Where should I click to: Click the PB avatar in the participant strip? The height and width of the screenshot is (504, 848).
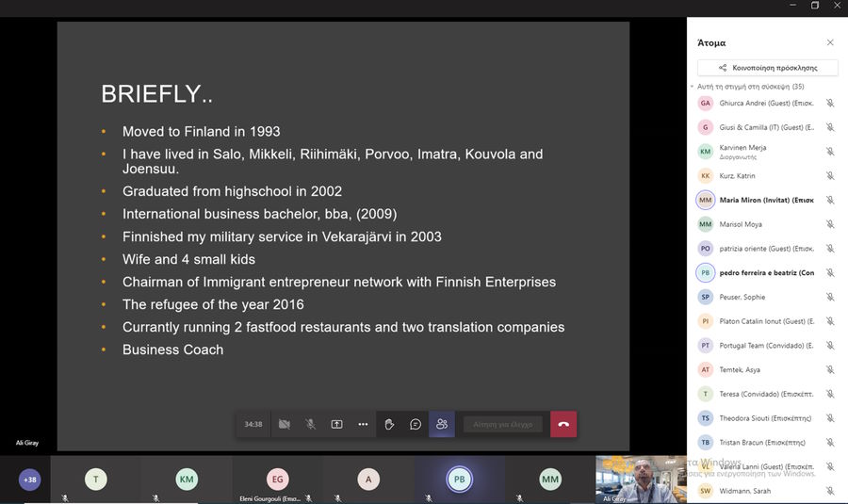(459, 480)
